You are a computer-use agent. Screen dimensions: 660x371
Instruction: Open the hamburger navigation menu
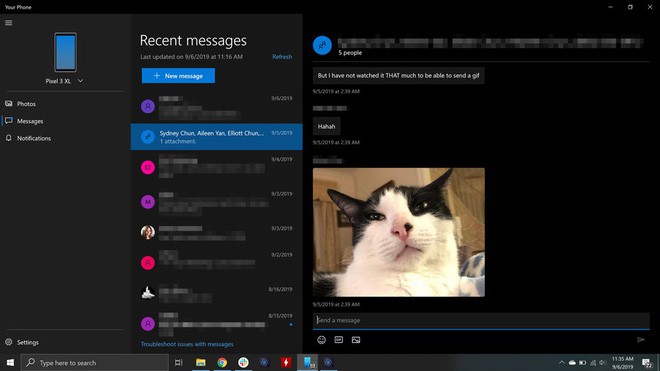[8, 23]
